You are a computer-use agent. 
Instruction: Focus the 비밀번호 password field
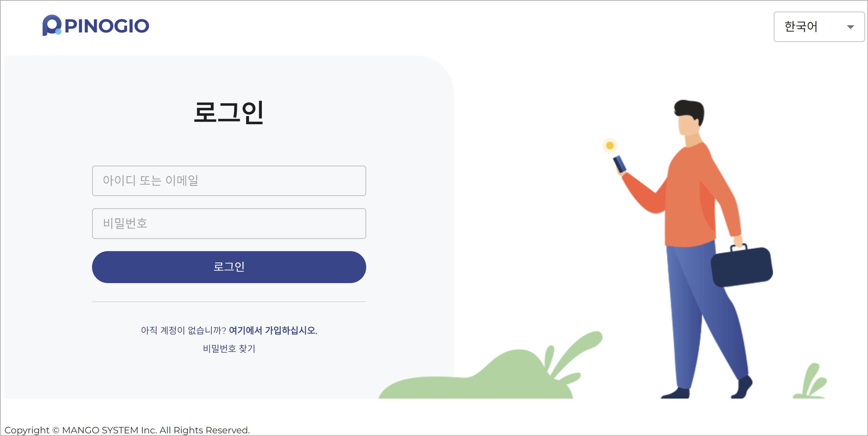(x=229, y=223)
